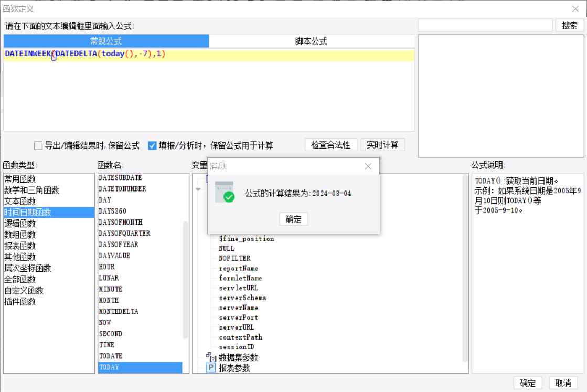Select 逻辑函数 category
Viewport: 587px width, 392px height.
coord(49,224)
